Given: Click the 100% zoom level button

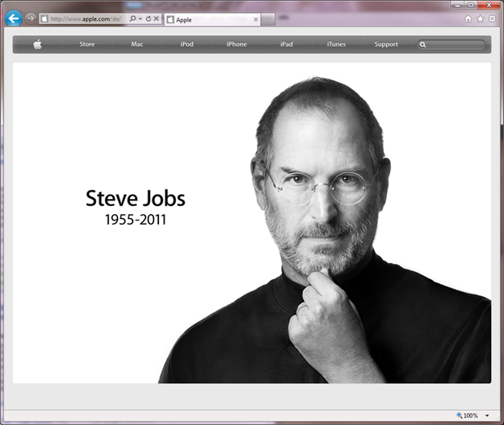Looking at the screenshot, I should [467, 415].
